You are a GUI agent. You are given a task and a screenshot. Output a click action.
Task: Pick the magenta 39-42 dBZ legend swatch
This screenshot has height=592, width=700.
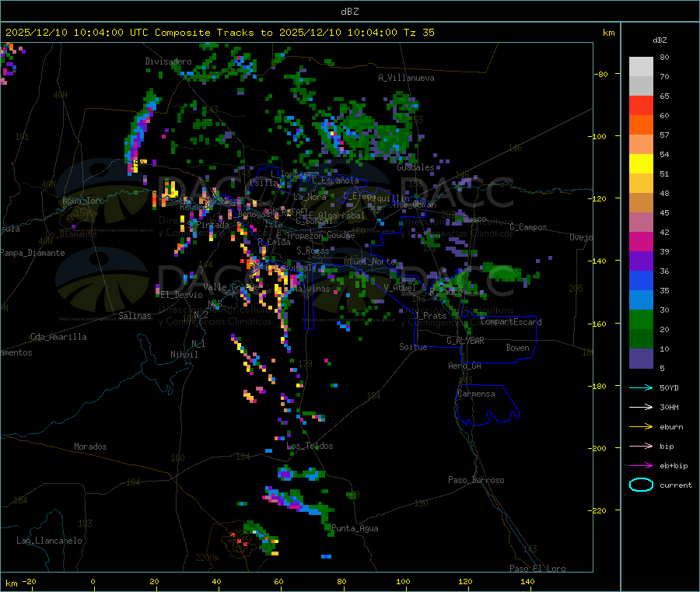click(641, 241)
